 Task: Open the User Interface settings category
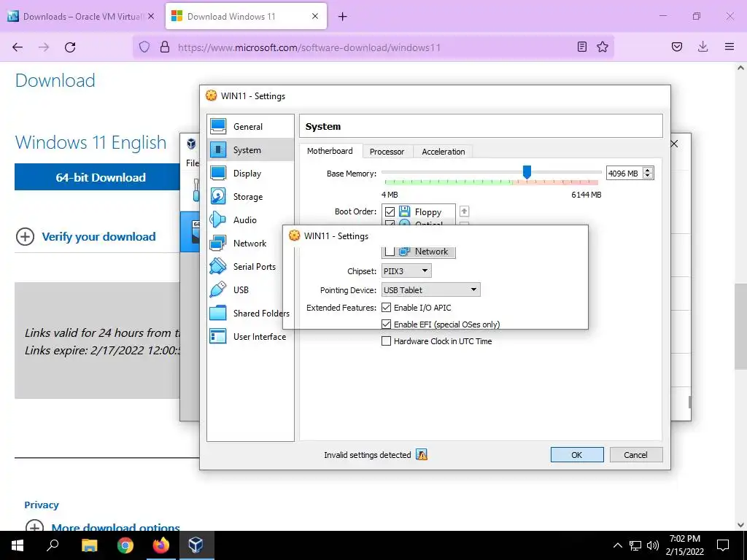pyautogui.click(x=251, y=337)
